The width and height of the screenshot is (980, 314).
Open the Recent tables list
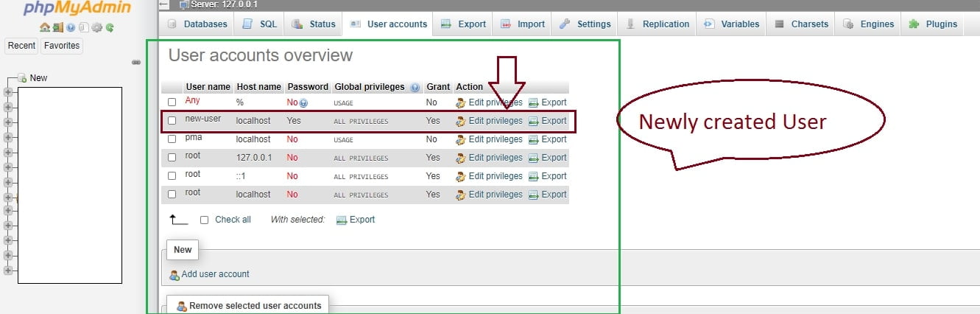(x=21, y=46)
